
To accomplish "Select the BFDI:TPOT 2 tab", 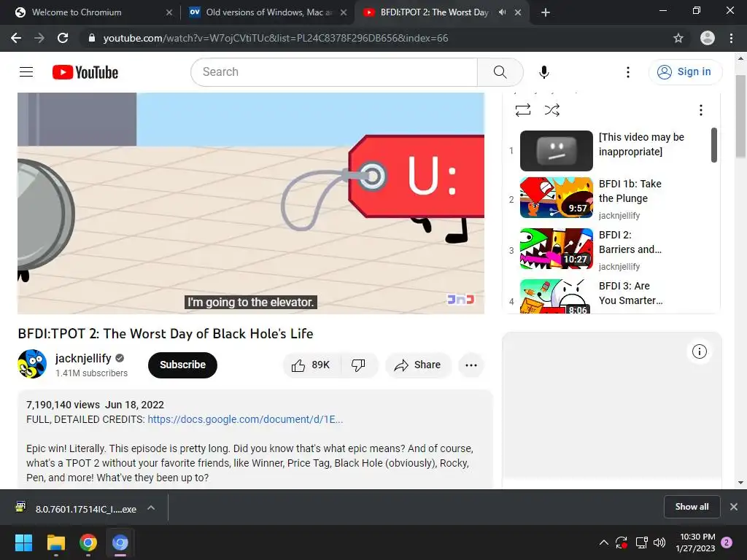I will 433,12.
